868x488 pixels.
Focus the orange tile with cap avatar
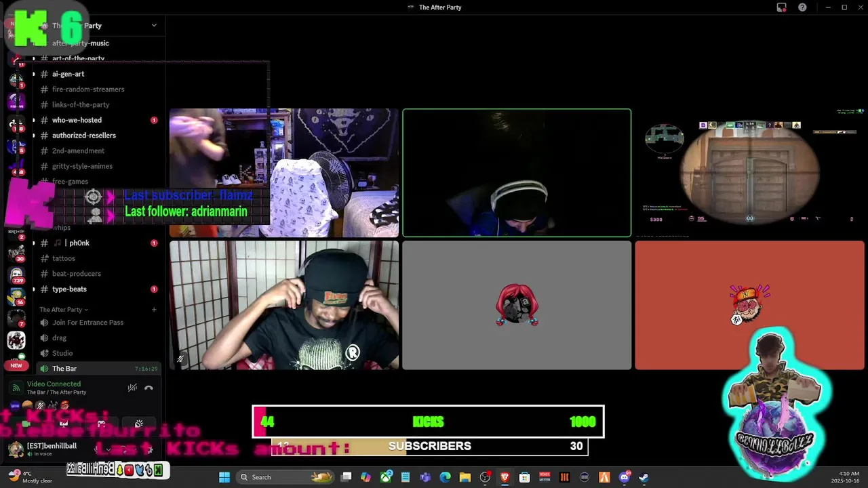749,305
